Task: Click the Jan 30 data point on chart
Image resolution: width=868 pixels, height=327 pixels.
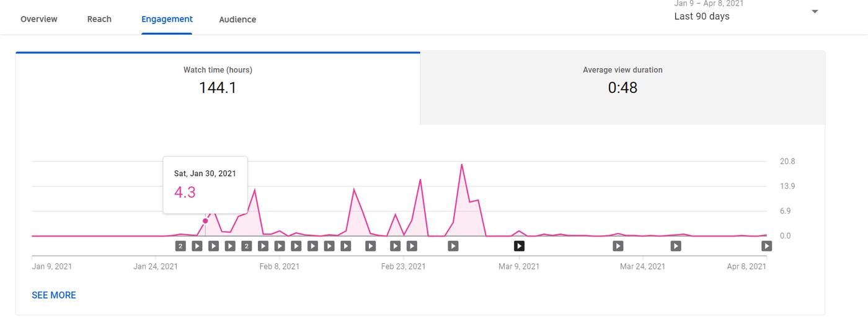Action: pyautogui.click(x=205, y=221)
